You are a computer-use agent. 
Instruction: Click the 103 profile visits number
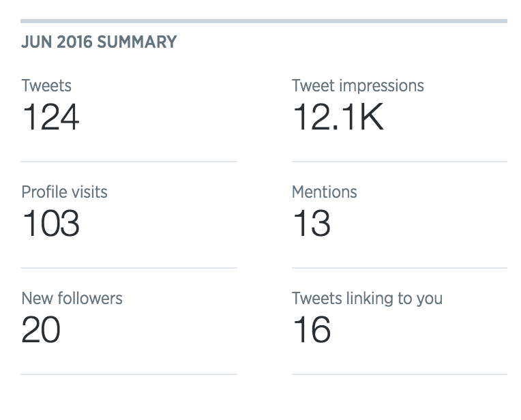[x=51, y=223]
